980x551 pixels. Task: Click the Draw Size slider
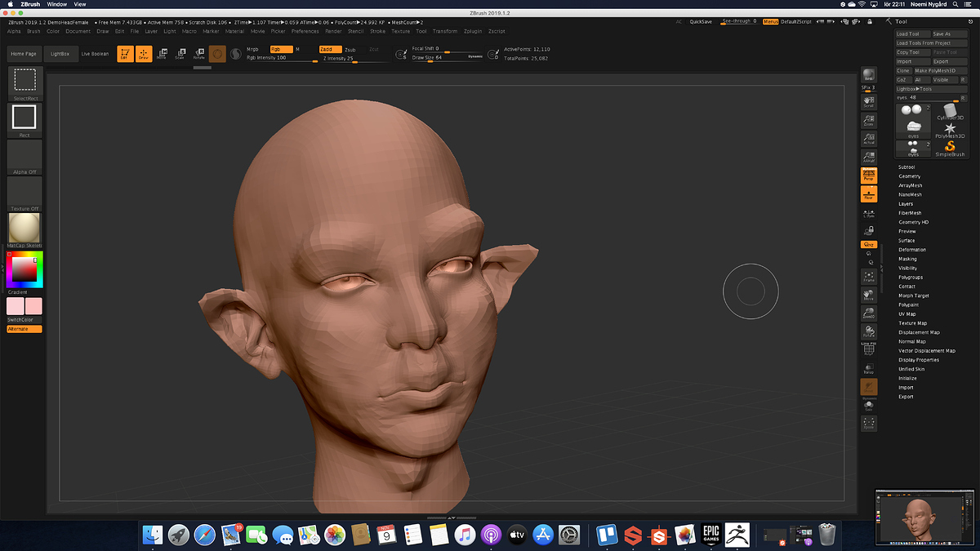447,58
